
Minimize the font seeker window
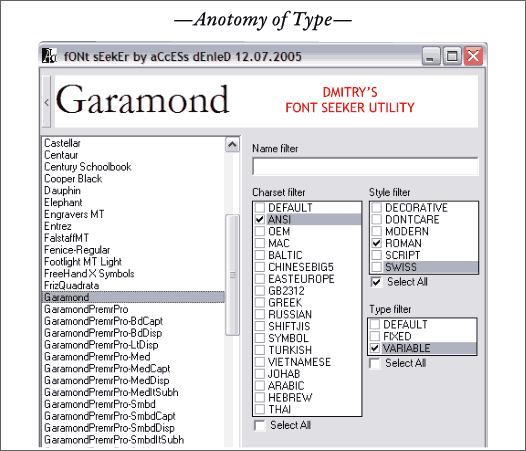(431, 56)
